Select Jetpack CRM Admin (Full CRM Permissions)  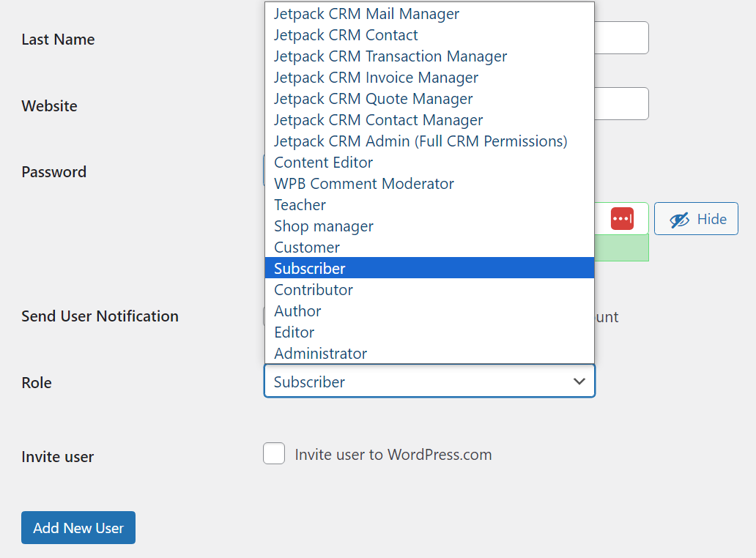point(420,141)
